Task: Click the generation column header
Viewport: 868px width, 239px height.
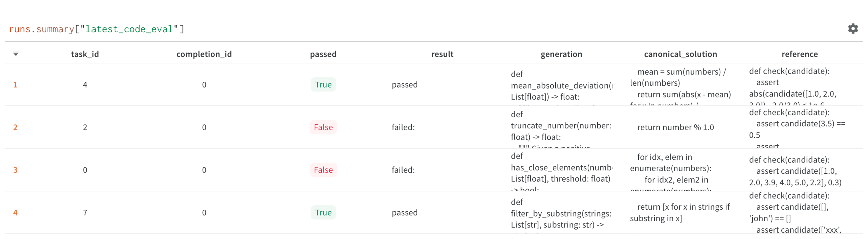Action: (561, 54)
